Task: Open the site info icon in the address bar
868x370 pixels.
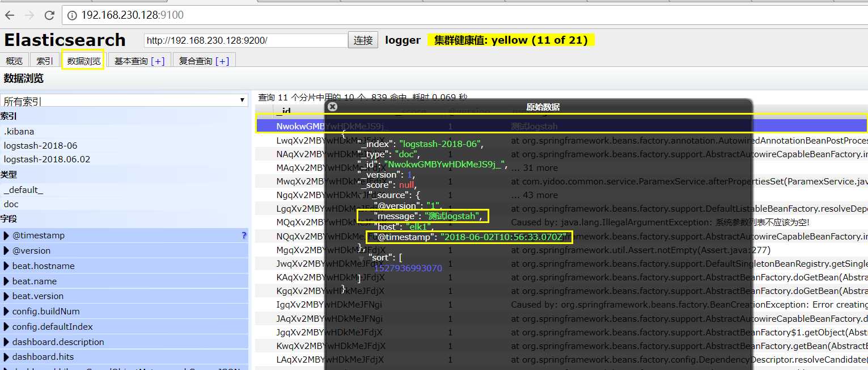Action: click(73, 15)
